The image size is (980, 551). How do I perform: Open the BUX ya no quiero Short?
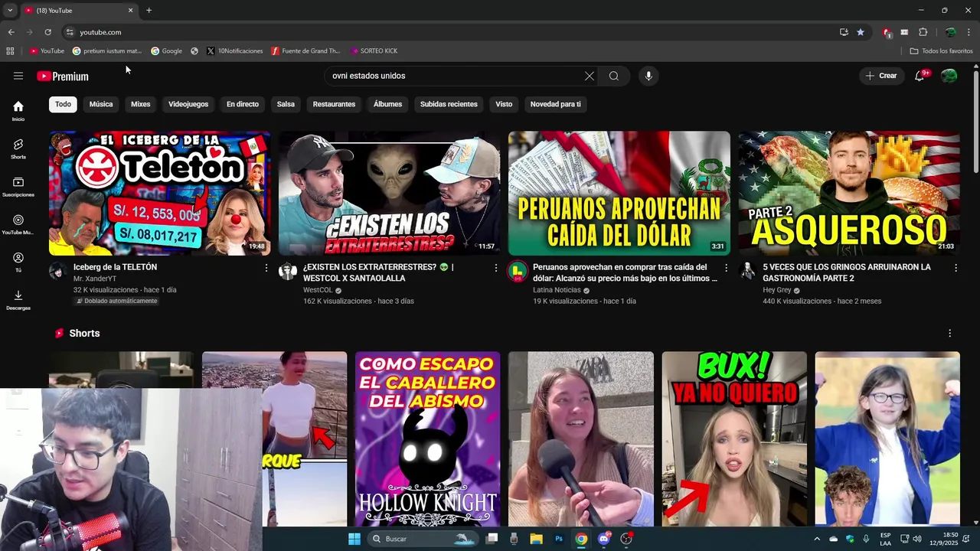734,439
